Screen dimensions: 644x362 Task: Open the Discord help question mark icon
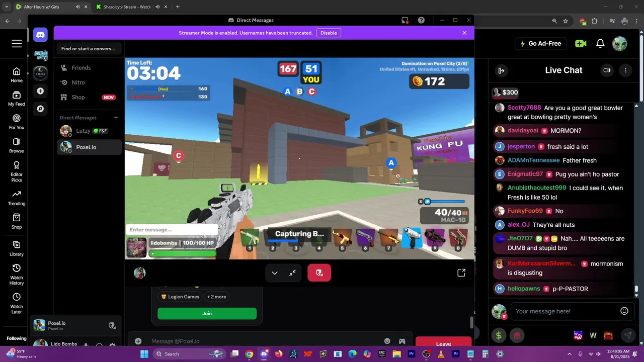pyautogui.click(x=421, y=20)
